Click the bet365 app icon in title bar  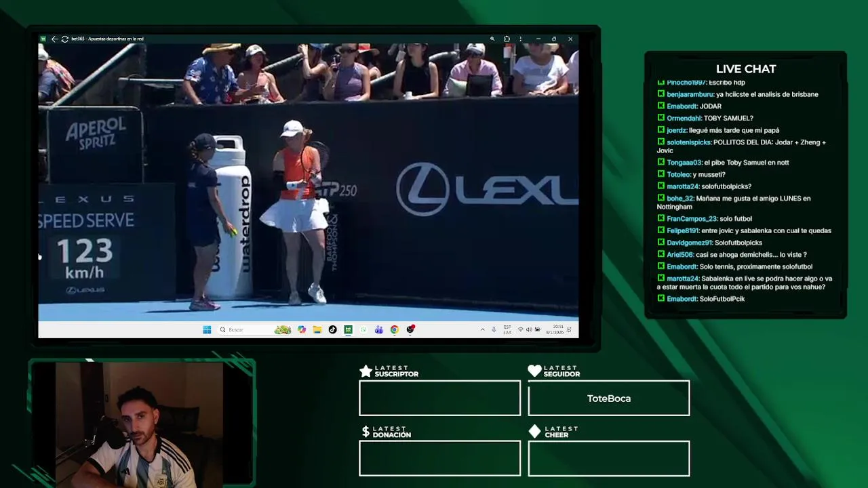[43, 39]
